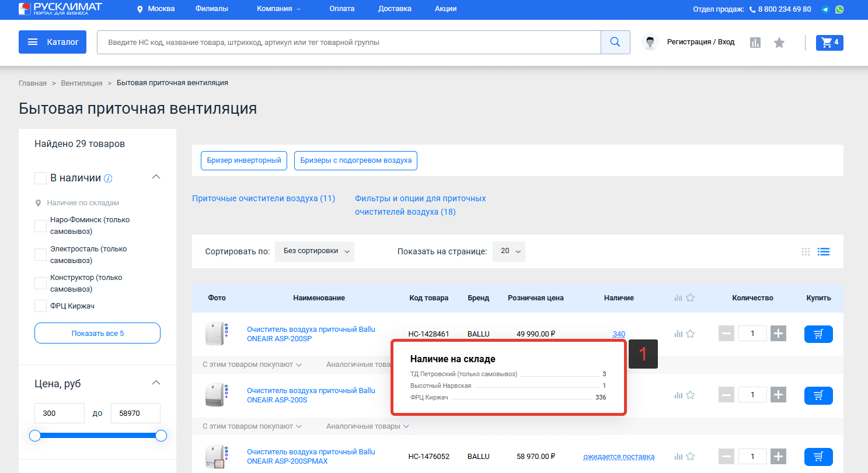Click the maximum price field 58970

point(135,413)
